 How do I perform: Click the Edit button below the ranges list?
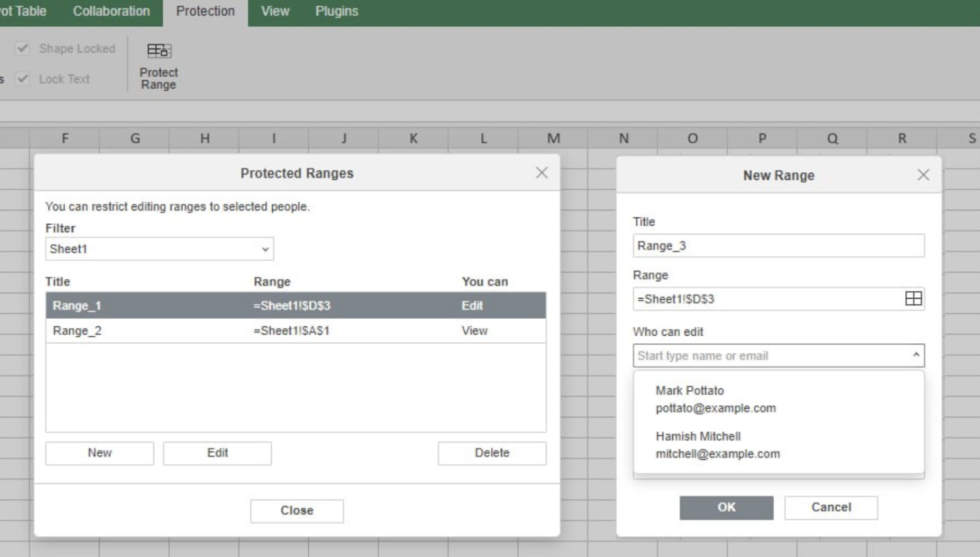click(x=217, y=453)
